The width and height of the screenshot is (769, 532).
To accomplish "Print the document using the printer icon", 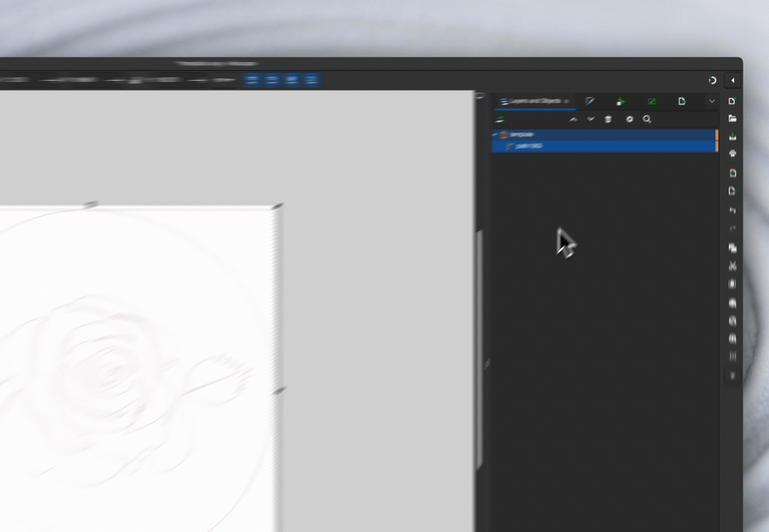I will click(x=732, y=154).
